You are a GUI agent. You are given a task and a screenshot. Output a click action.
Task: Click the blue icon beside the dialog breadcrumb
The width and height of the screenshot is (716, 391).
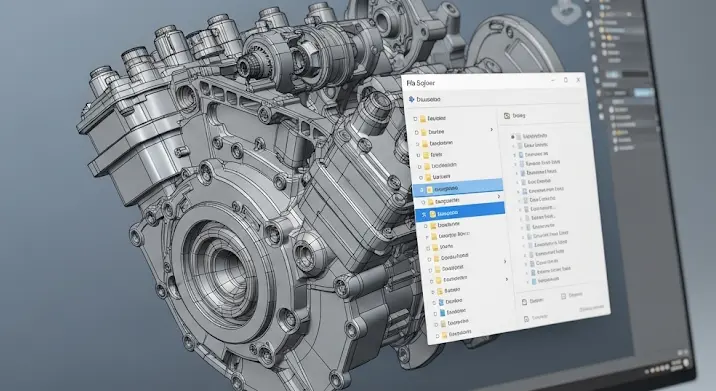[x=411, y=99]
